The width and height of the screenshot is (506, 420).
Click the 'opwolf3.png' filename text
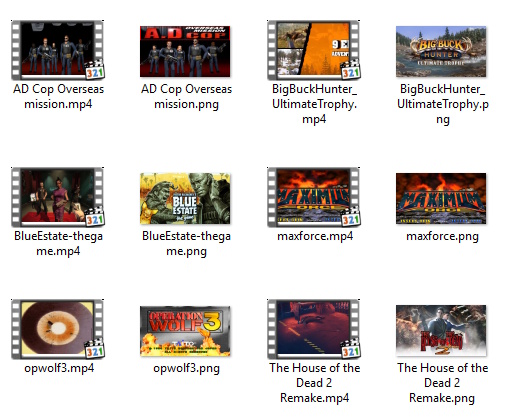186,368
